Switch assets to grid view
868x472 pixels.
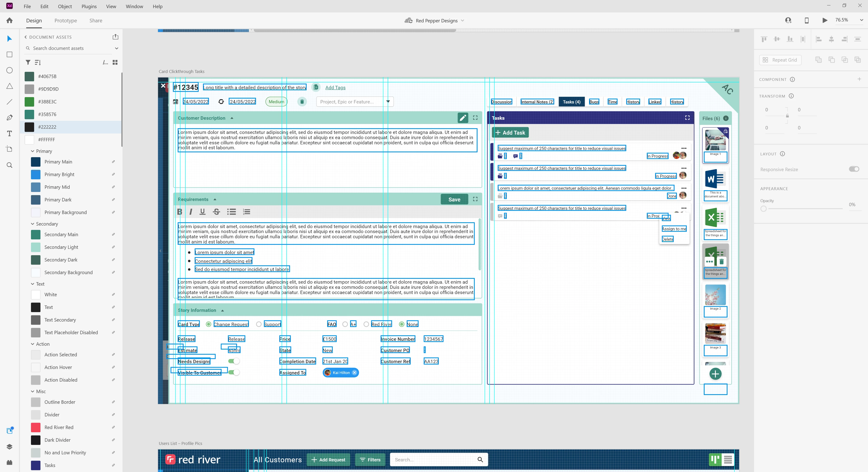pos(115,62)
